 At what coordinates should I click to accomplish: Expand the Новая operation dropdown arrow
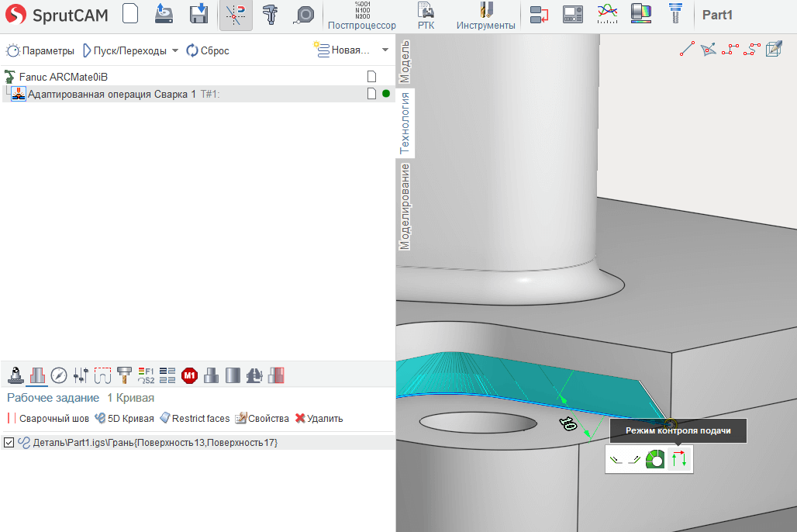pos(385,50)
